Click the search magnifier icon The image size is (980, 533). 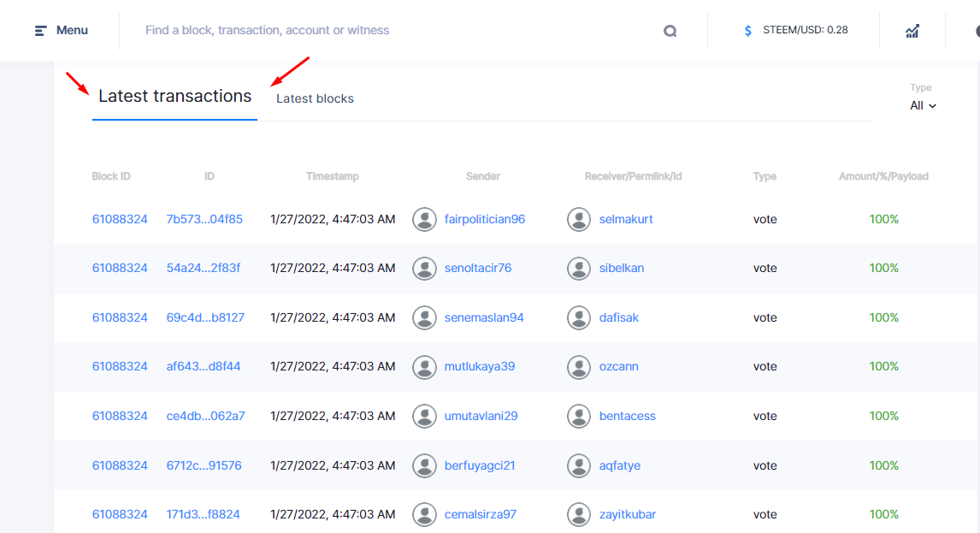670,31
